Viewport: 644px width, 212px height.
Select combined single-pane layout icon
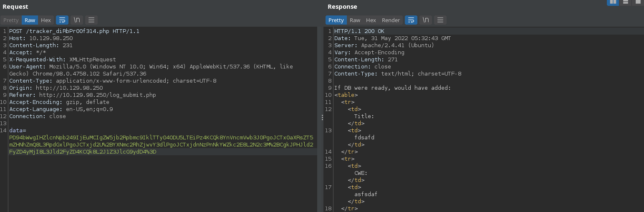[637, 2]
